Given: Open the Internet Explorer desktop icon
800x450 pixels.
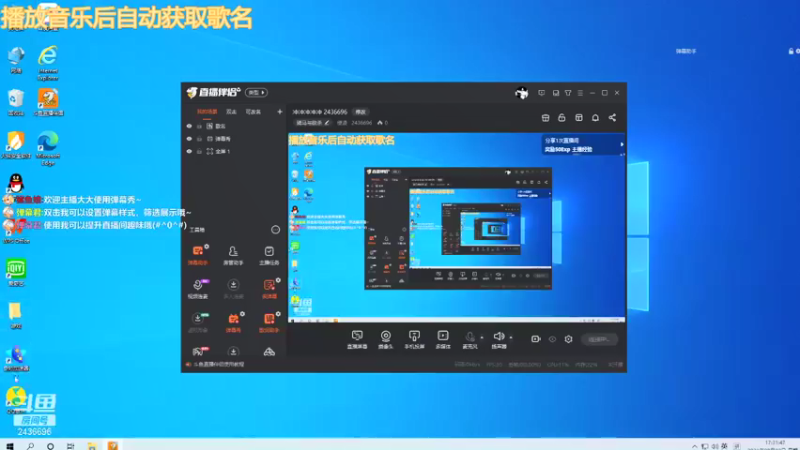Looking at the screenshot, I should tap(48, 63).
